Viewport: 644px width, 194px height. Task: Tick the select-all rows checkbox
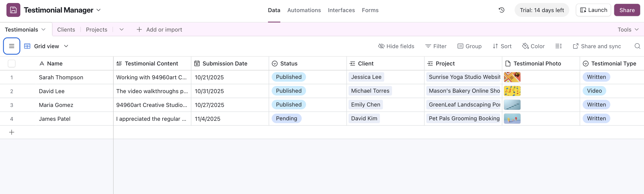[12, 63]
